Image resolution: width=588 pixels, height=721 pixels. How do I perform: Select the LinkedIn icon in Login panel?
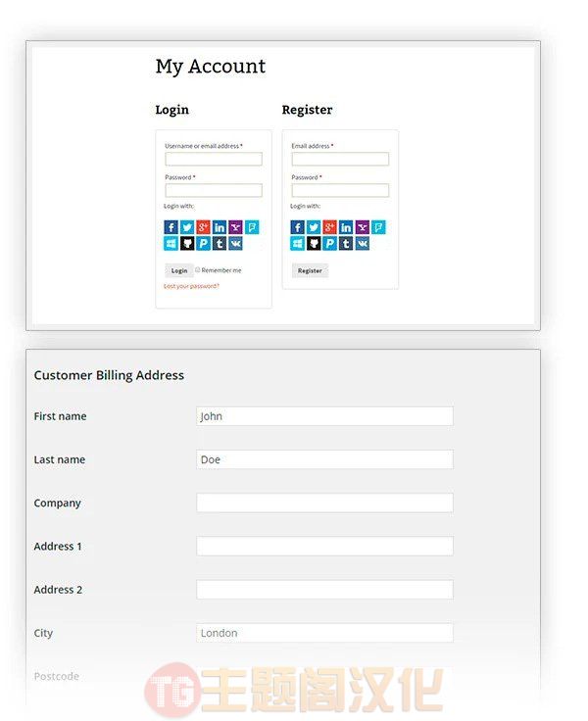tap(219, 227)
